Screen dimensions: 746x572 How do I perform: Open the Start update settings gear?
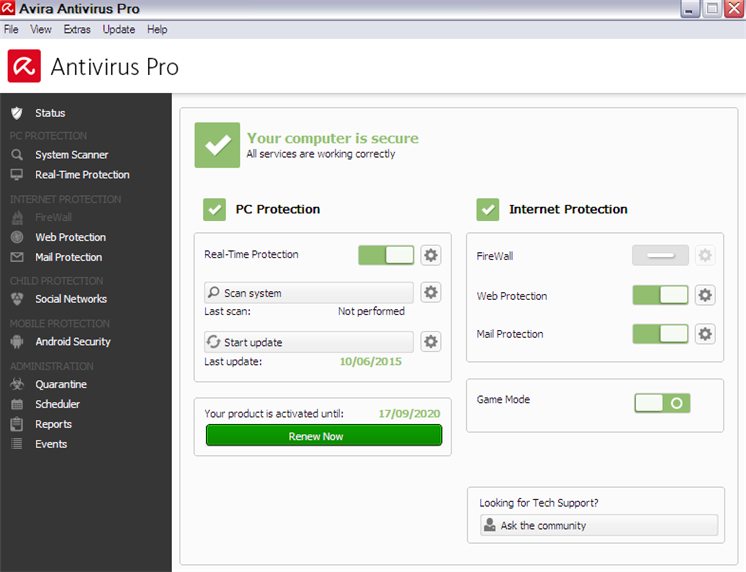point(430,342)
